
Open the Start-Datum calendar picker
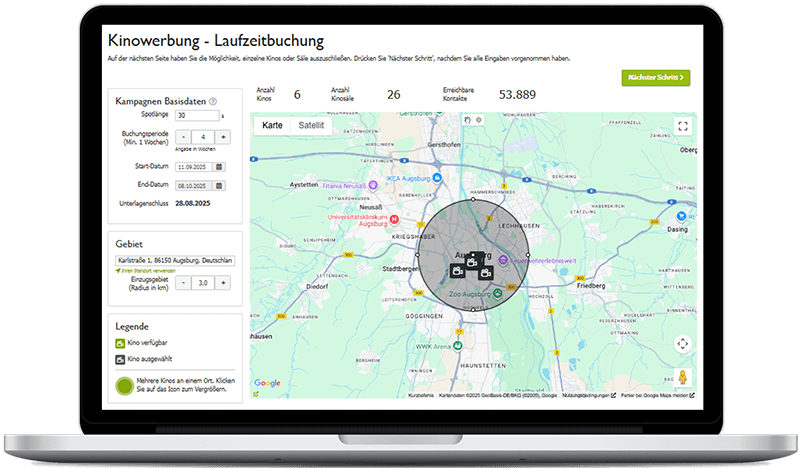(219, 167)
